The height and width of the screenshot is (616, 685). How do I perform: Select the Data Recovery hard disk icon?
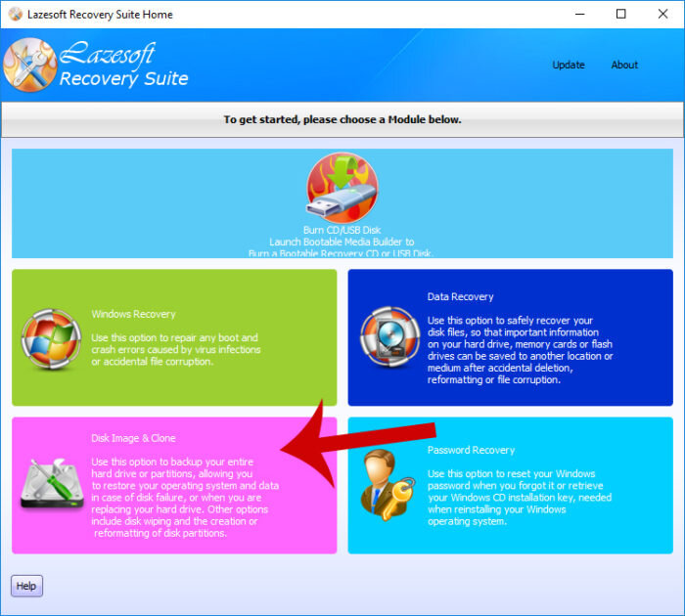389,336
